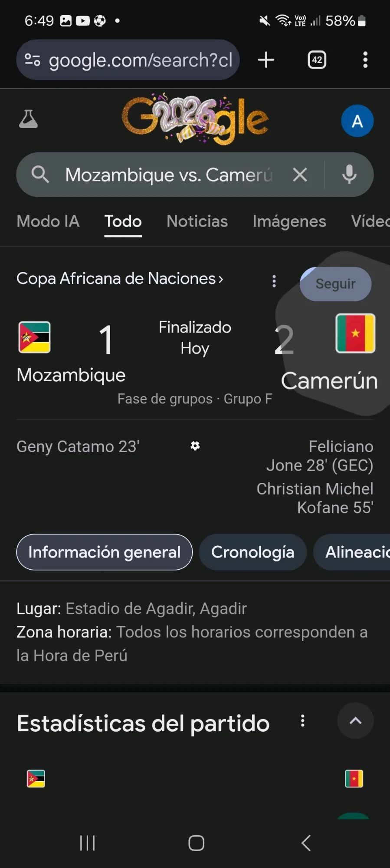Select the Información general chip
The width and height of the screenshot is (390, 868).
pyautogui.click(x=104, y=552)
